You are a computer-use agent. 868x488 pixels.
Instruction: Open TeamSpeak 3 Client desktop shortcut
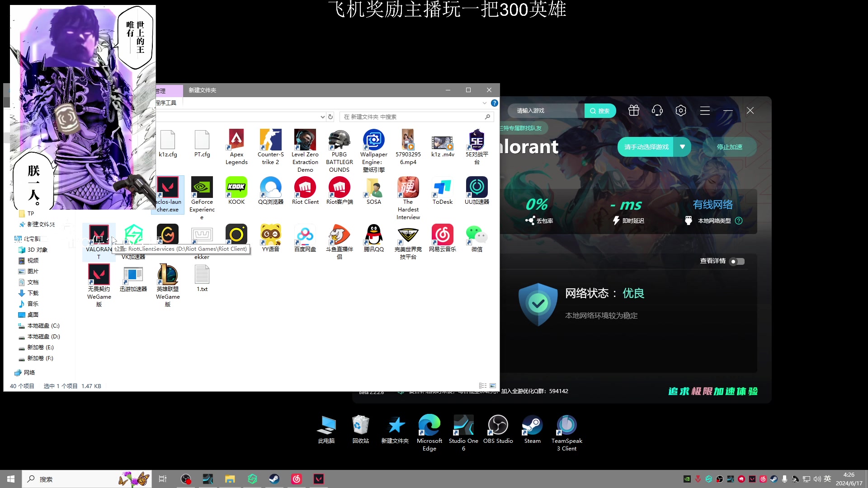coord(567,433)
